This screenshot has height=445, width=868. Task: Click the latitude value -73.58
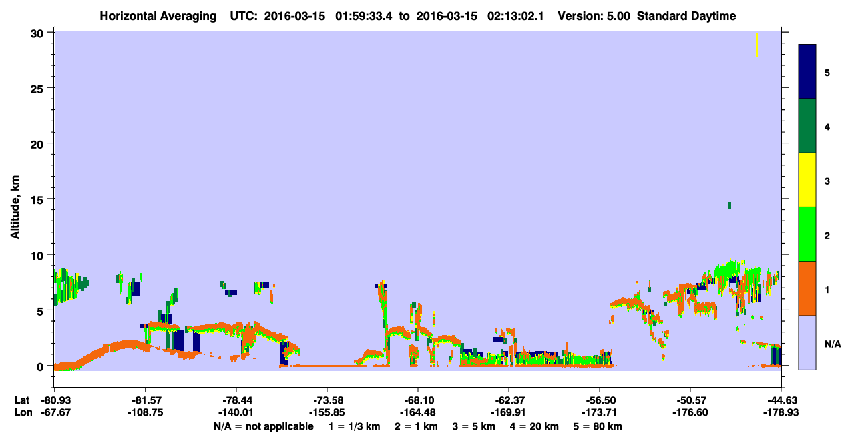point(327,400)
